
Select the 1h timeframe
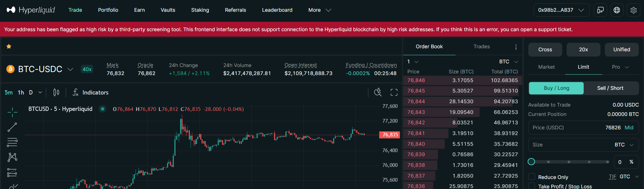(x=21, y=92)
